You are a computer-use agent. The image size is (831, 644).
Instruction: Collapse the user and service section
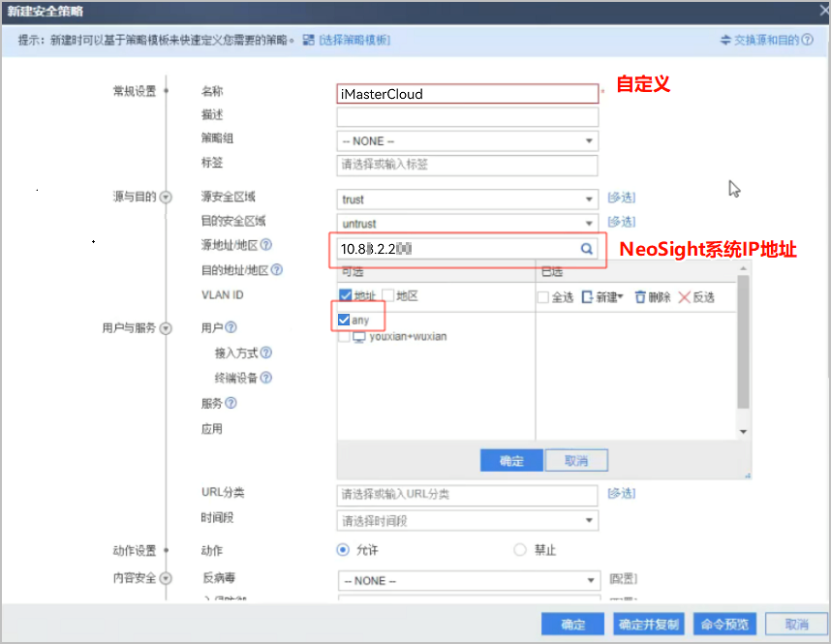pos(166,328)
